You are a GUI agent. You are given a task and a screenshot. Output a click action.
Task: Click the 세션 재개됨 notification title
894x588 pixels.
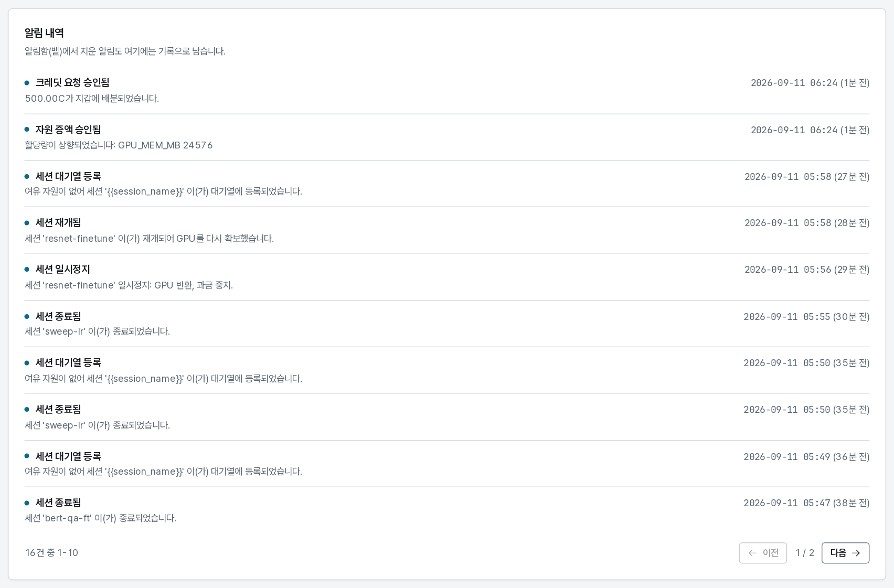[58, 223]
